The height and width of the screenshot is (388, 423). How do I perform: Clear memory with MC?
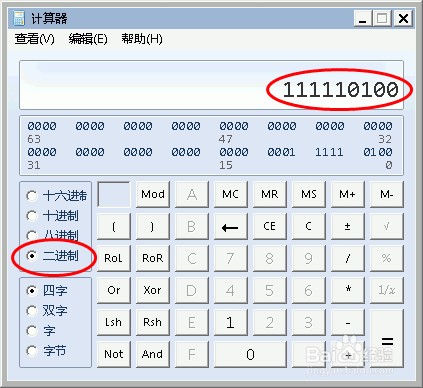coord(231,194)
